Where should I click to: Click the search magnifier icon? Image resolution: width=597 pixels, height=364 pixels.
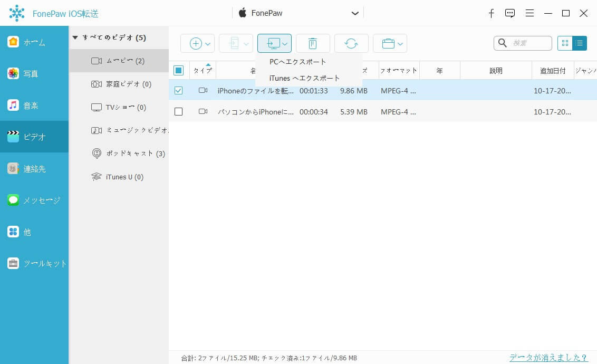point(503,43)
